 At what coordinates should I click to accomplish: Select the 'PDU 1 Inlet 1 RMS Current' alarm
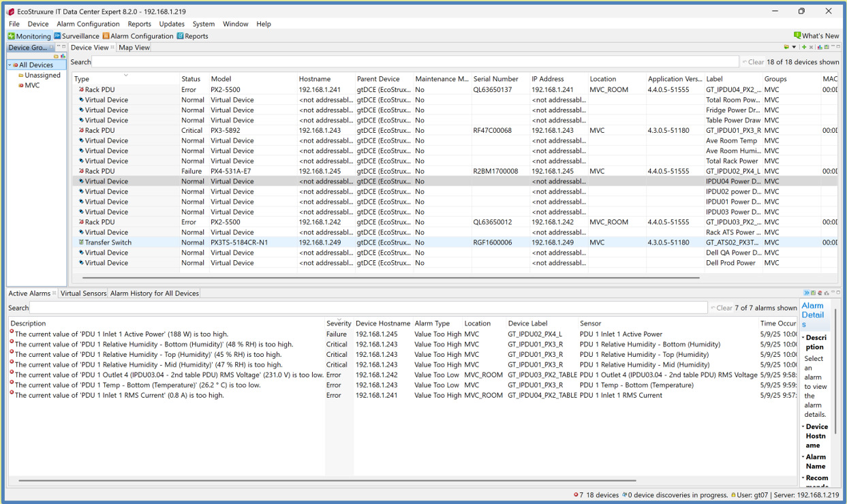[402, 395]
